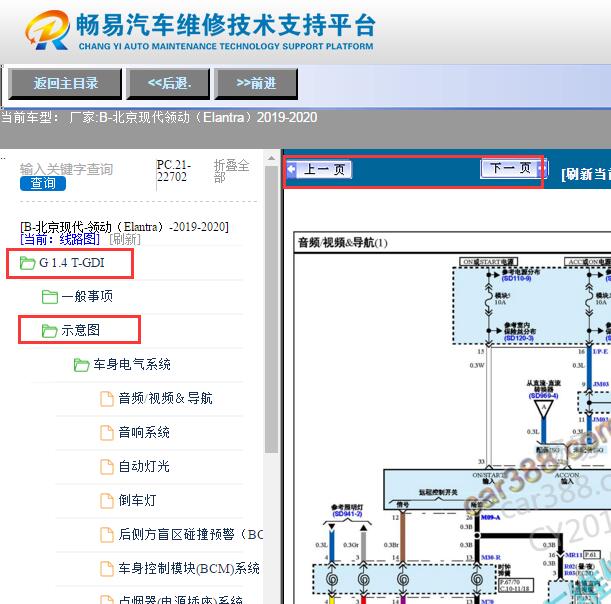Click the 当前车型 vehicle info line
The image size is (611, 604).
pyautogui.click(x=159, y=117)
